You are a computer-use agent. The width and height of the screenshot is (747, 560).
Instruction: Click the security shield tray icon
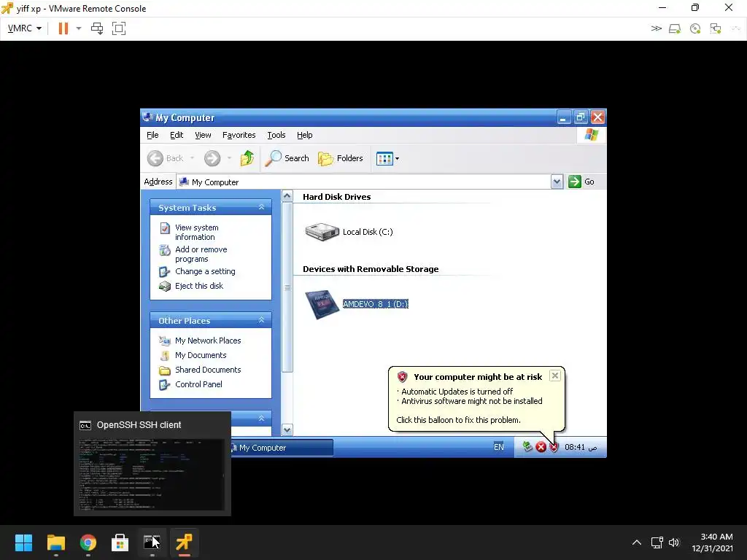pos(554,447)
